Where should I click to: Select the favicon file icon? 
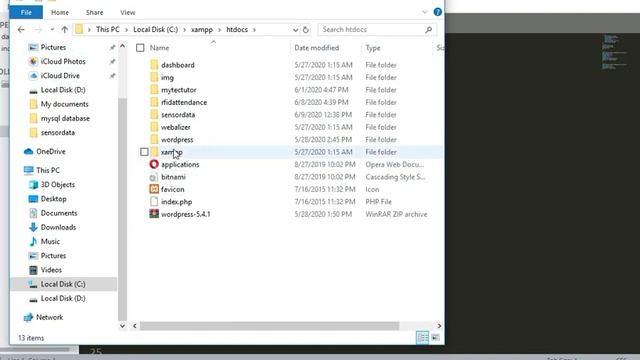click(154, 189)
